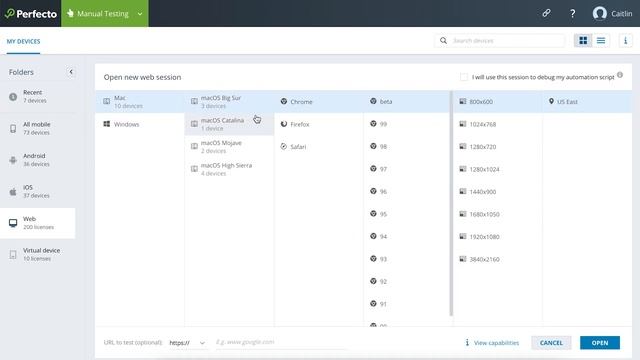Screen dimensions: 640x360
Task: Select 1280x720 resolution
Action: (498, 147)
